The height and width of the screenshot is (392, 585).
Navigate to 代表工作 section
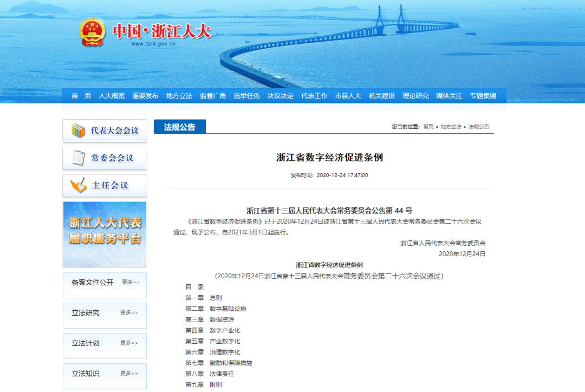point(314,96)
